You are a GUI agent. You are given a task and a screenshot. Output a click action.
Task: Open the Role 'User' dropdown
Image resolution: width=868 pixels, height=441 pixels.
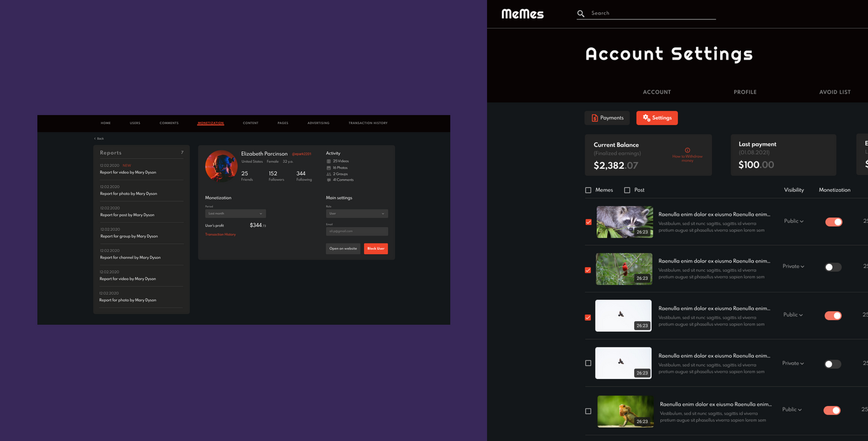[x=357, y=213]
